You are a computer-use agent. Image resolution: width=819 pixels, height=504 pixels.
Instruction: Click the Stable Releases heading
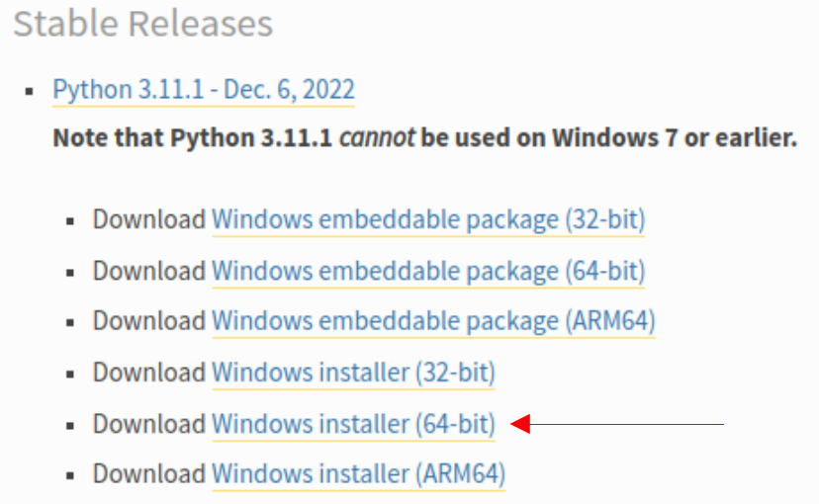coord(142,25)
